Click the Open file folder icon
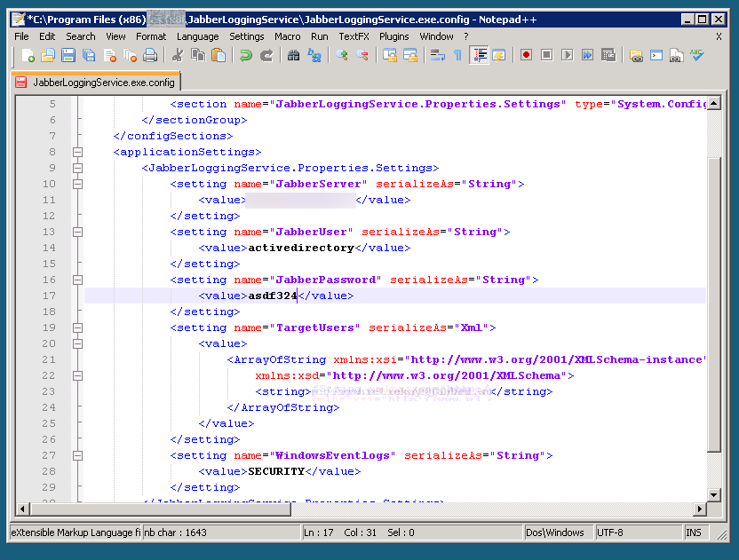Screen dimensions: 739x560 tap(48, 56)
